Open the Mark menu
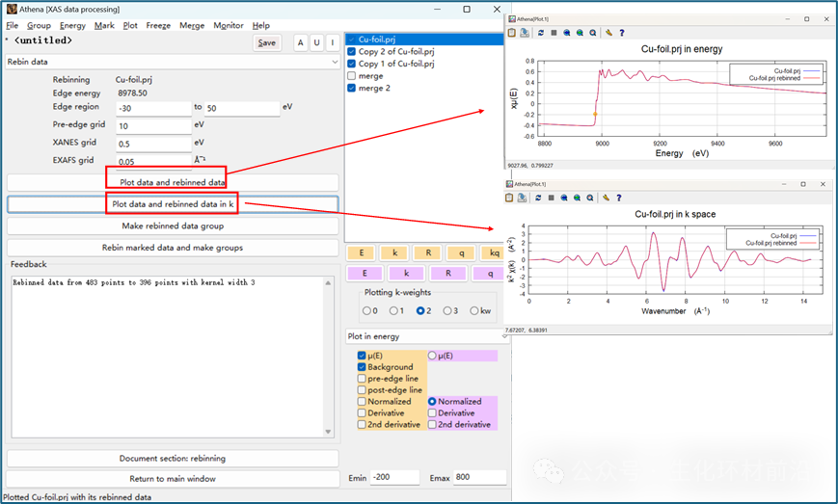 [x=104, y=25]
